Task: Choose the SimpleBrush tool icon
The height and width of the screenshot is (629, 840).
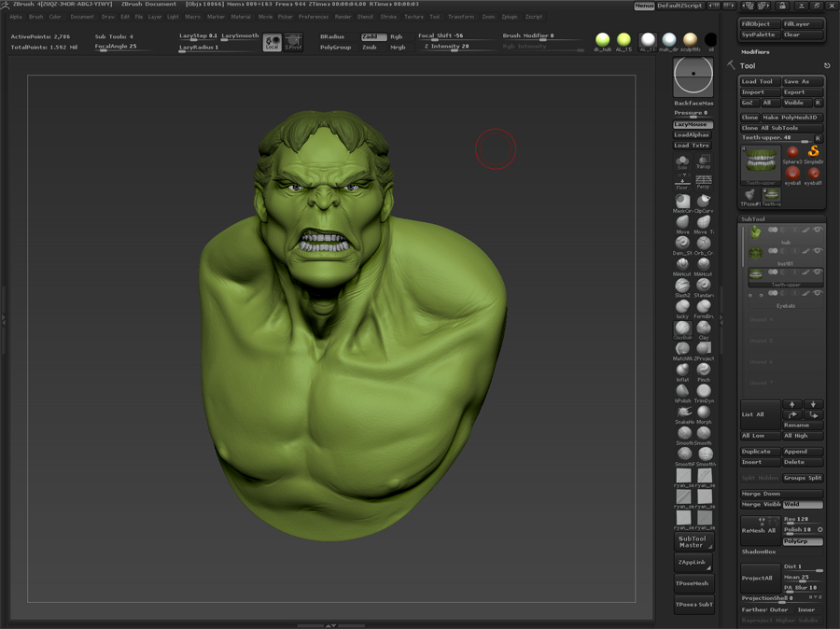Action: tap(813, 154)
